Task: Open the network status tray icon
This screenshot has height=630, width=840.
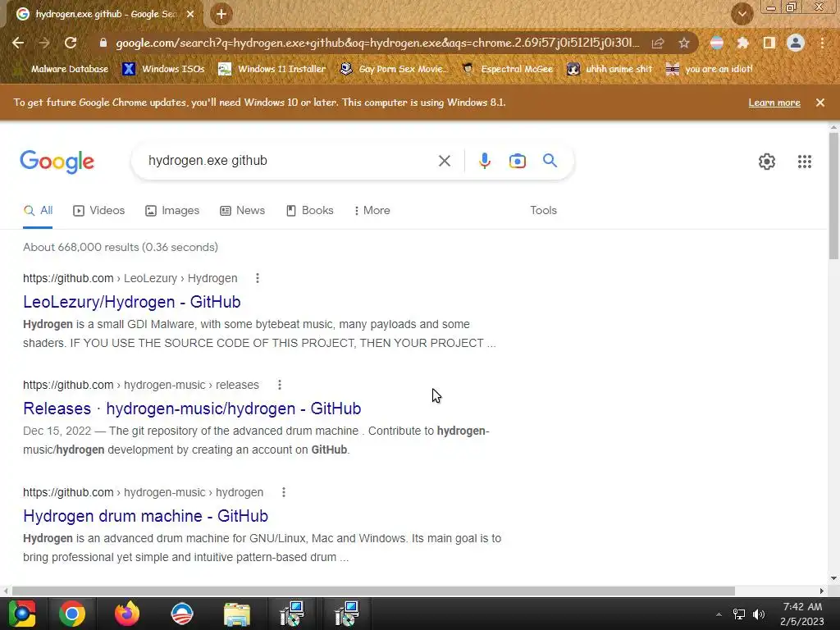Action: (x=739, y=614)
